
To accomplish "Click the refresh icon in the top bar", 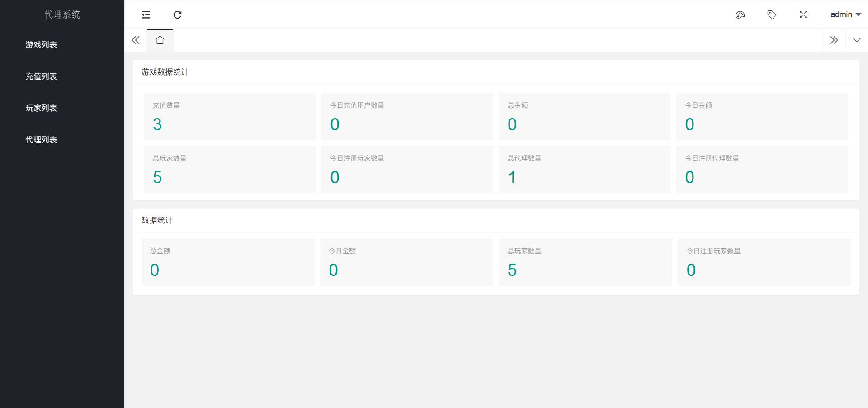I will (x=177, y=15).
